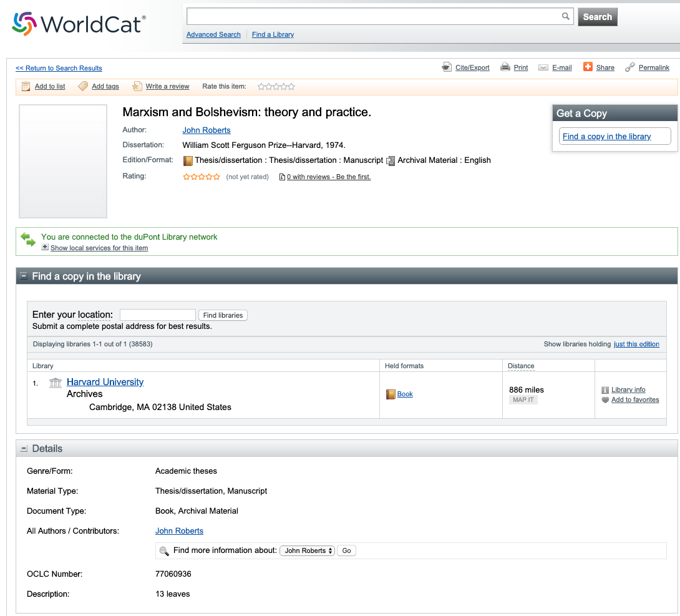Viewport: 680px width, 616px height.
Task: Click the Go button
Action: [346, 550]
